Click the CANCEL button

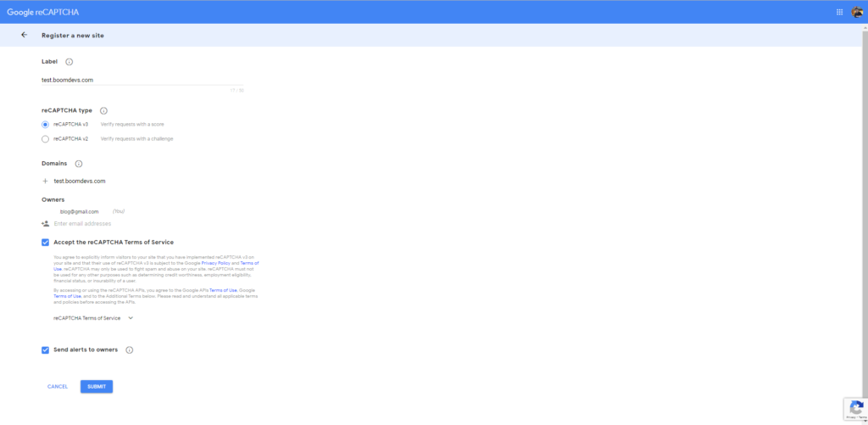click(58, 386)
